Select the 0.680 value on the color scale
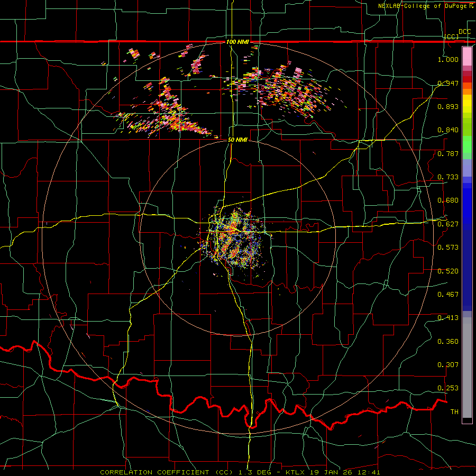Viewport: 476px width, 476px height. point(448,200)
